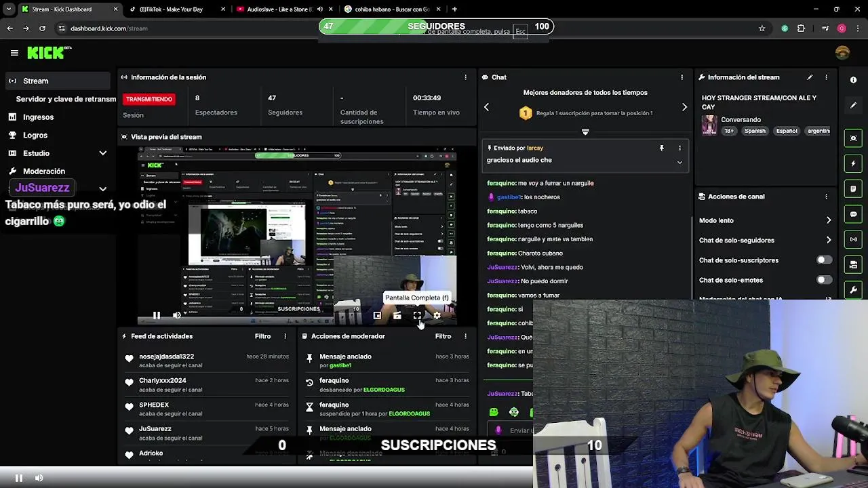Click the Español tag
Screen dimensions: 868x488
pos(787,131)
